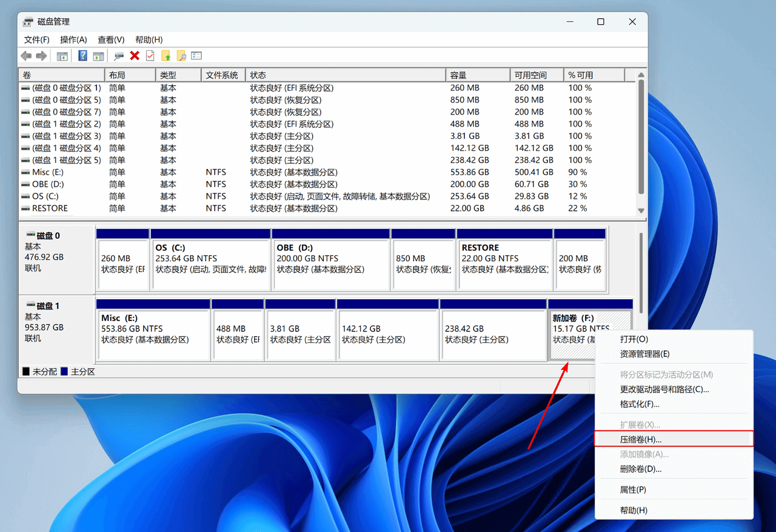Open the 查看(V) menu
Viewport: 776px width, 532px height.
pyautogui.click(x=111, y=39)
